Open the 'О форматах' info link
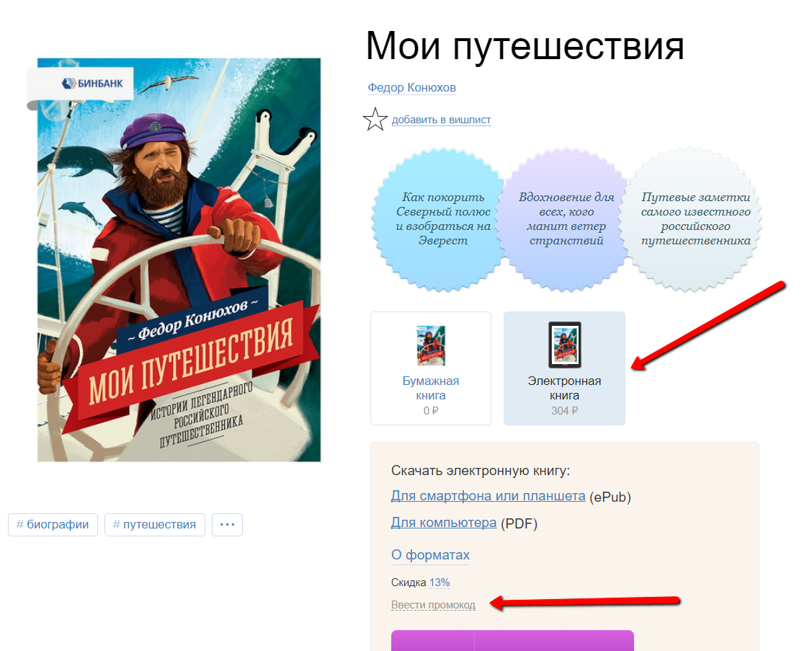812x651 pixels. click(430, 555)
